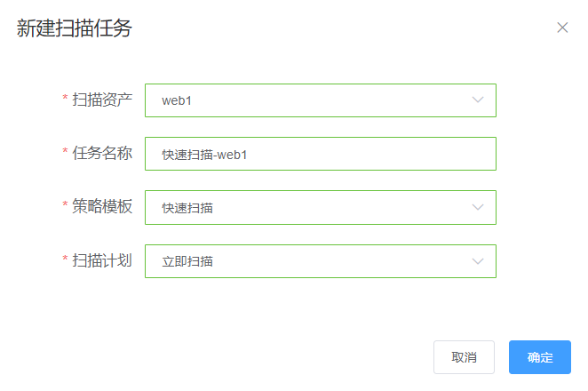588x391 pixels.
Task: Click the 策略模板 chevron arrow
Action: pos(478,208)
